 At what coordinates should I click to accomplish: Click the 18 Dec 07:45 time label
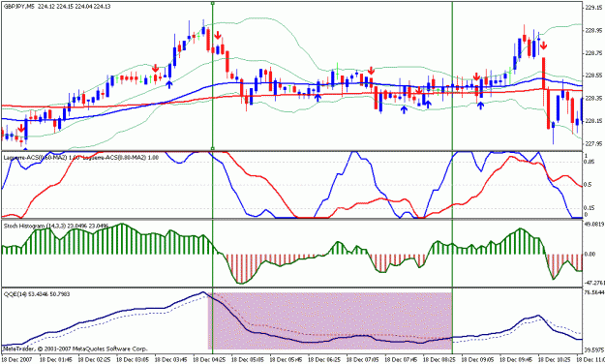(x=401, y=359)
